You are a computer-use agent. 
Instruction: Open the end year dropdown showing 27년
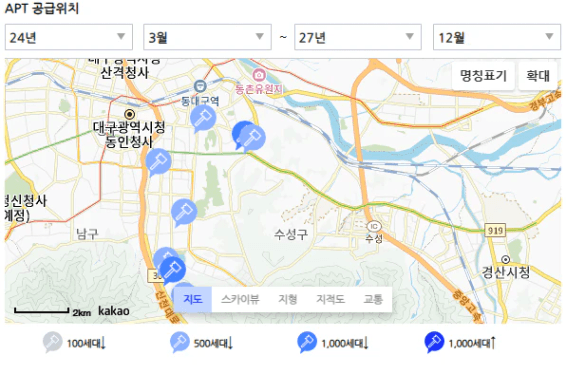358,37
